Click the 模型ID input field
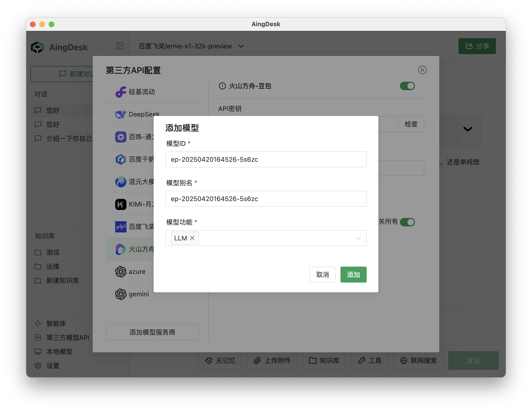 tap(266, 159)
